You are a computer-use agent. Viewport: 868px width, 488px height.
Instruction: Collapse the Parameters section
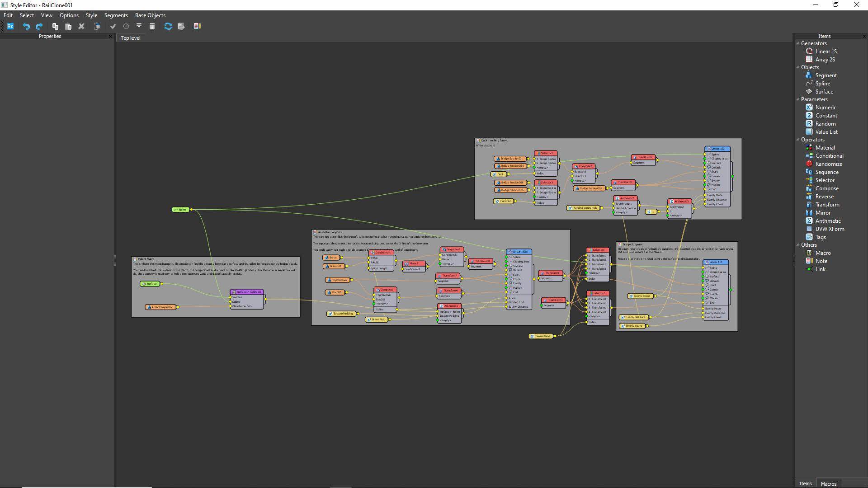[x=797, y=99]
